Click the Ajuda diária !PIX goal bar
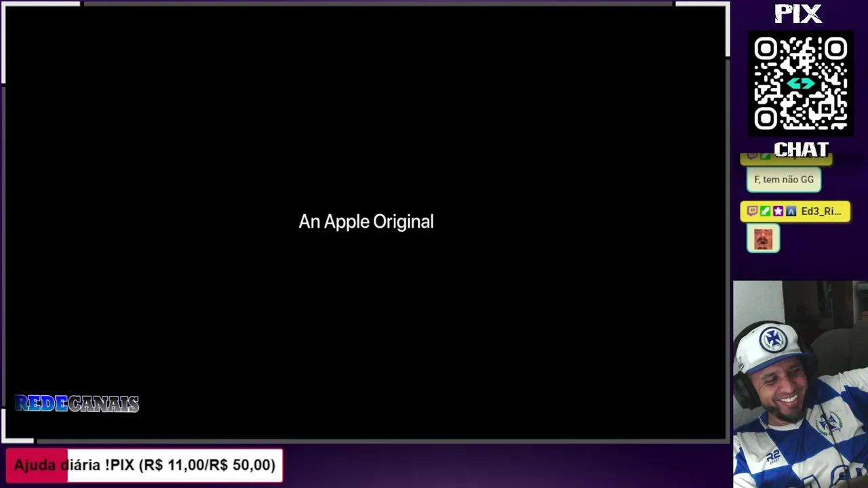Screen dimensions: 868x488 pos(144,465)
